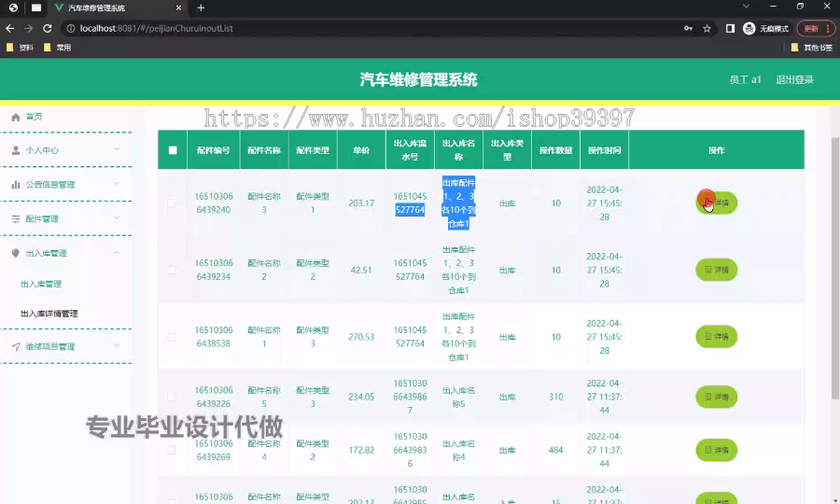Click 员工 a1 user label
Viewport: 840px width, 504px height.
click(x=745, y=80)
